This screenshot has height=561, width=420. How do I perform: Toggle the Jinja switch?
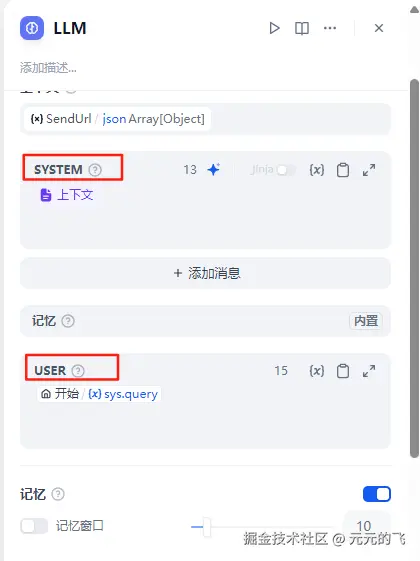286,170
